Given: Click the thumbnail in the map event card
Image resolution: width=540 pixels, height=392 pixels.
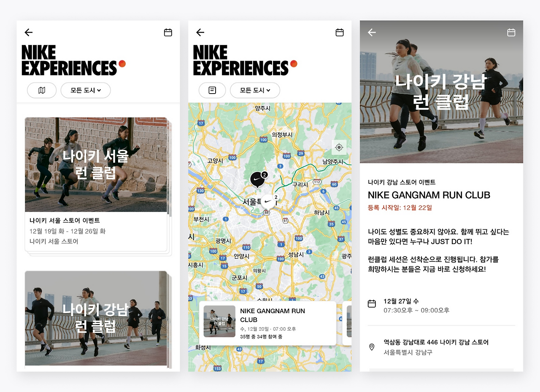Looking at the screenshot, I should 219,321.
